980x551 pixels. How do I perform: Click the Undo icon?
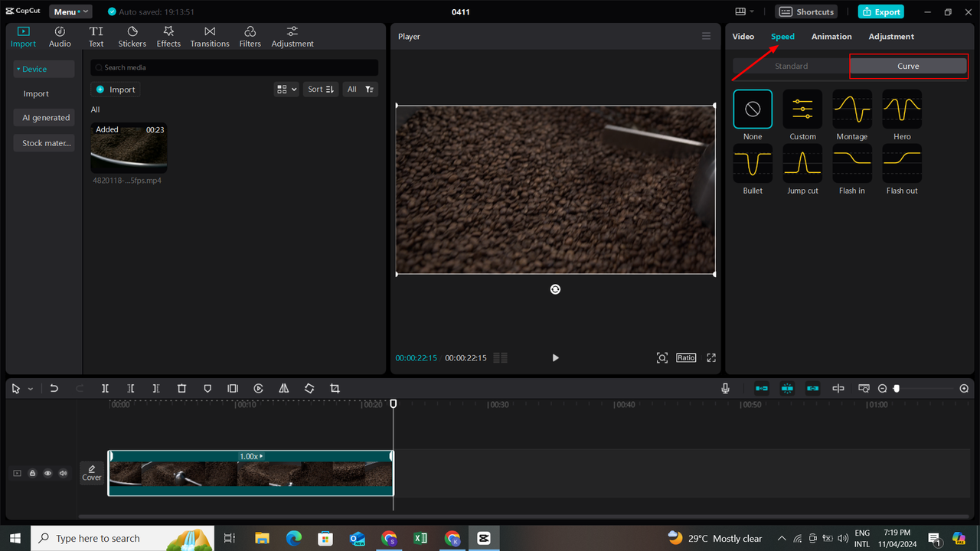pyautogui.click(x=54, y=388)
